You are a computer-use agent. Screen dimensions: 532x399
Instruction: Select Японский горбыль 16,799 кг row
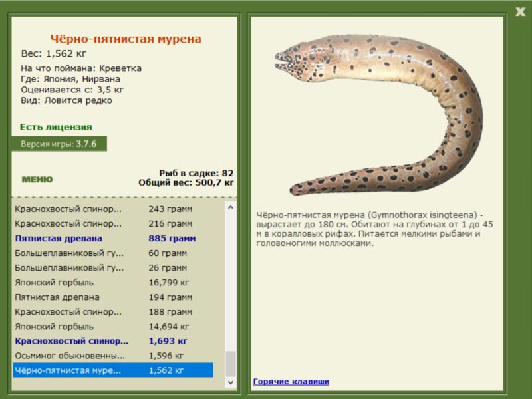(113, 282)
